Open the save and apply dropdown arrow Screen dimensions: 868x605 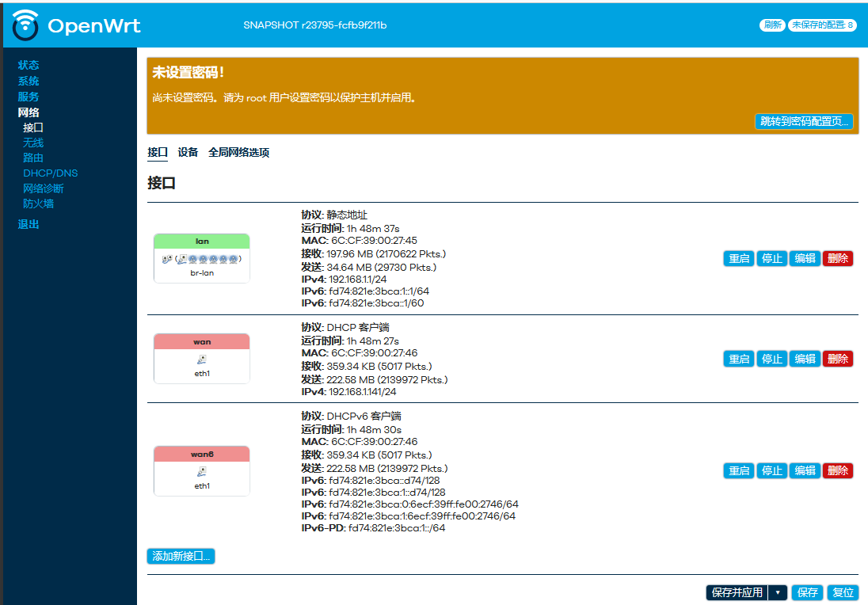point(778,592)
